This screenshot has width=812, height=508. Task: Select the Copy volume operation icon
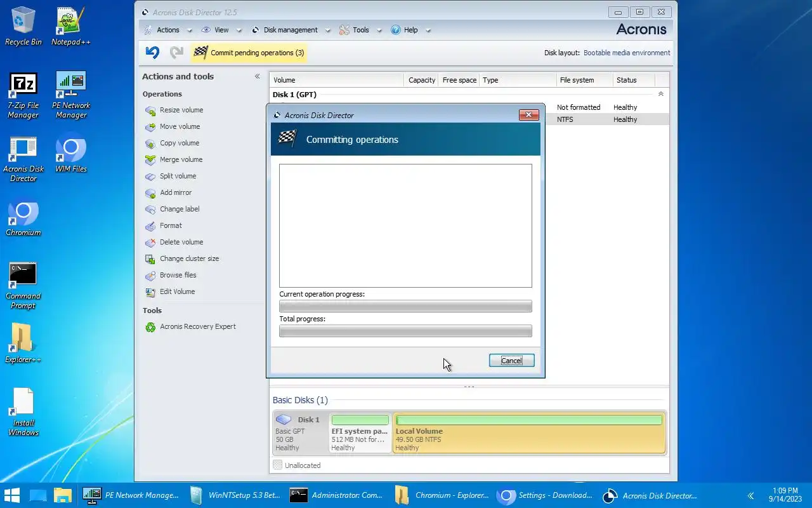point(150,144)
